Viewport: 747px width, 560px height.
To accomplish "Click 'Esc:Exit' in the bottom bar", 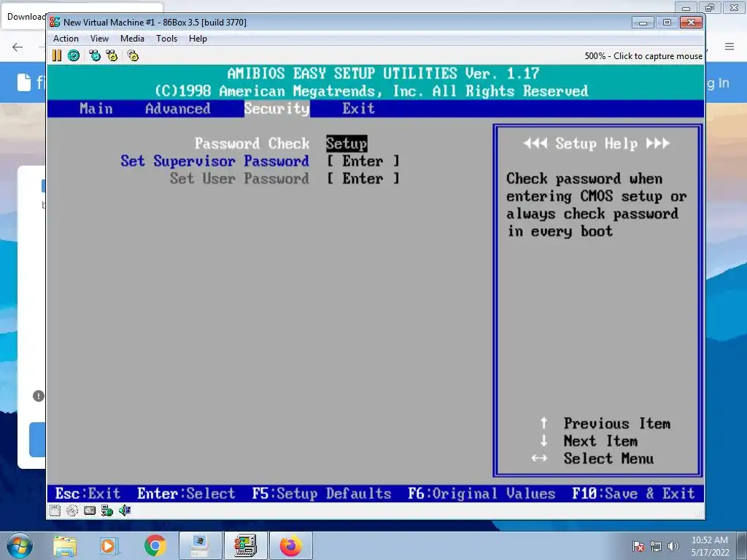I will tap(88, 494).
